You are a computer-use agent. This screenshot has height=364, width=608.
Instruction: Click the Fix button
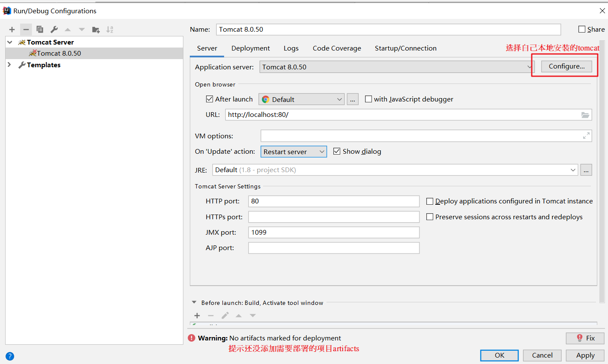(x=585, y=338)
